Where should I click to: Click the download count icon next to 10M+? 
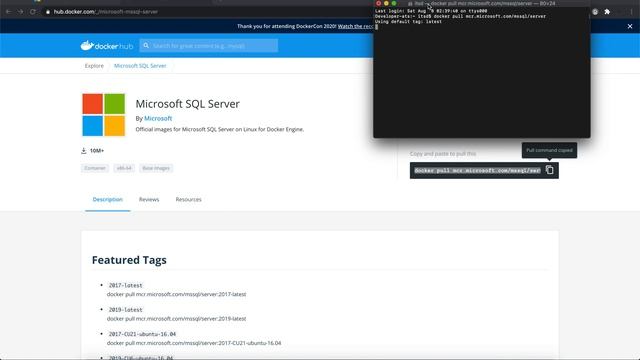pyautogui.click(x=84, y=151)
